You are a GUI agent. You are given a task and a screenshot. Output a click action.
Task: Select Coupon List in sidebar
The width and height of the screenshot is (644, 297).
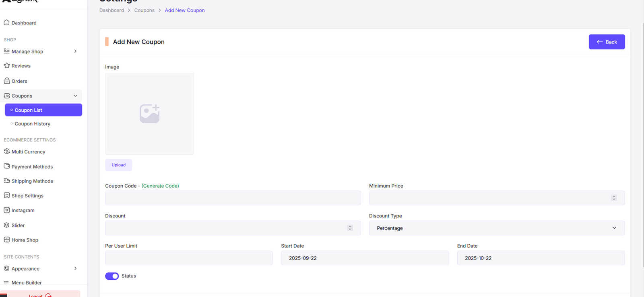click(43, 110)
